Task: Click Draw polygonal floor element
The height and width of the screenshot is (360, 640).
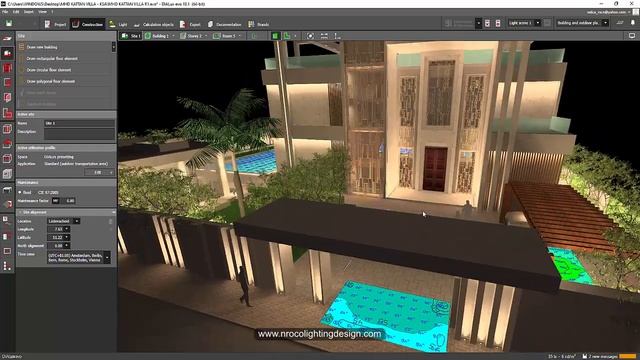Action: (x=51, y=82)
